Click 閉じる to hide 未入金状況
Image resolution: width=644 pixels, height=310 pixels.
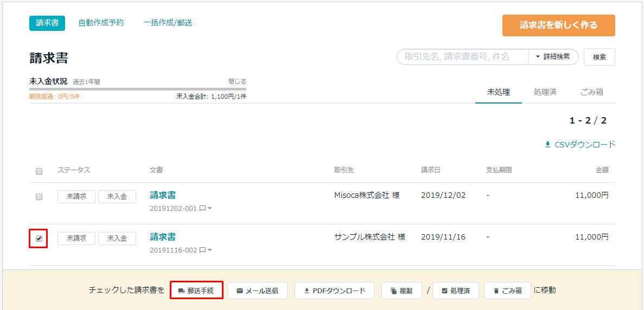[237, 81]
